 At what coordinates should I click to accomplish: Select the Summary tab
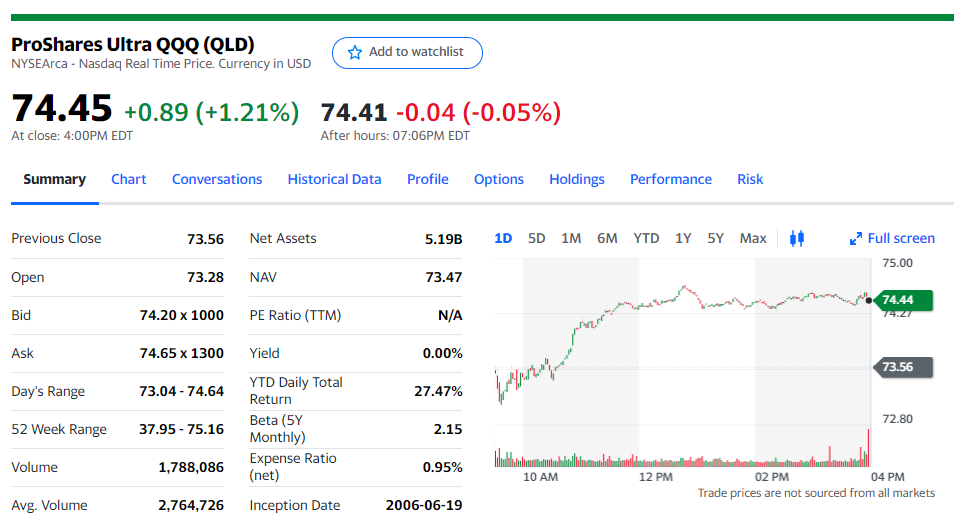55,179
